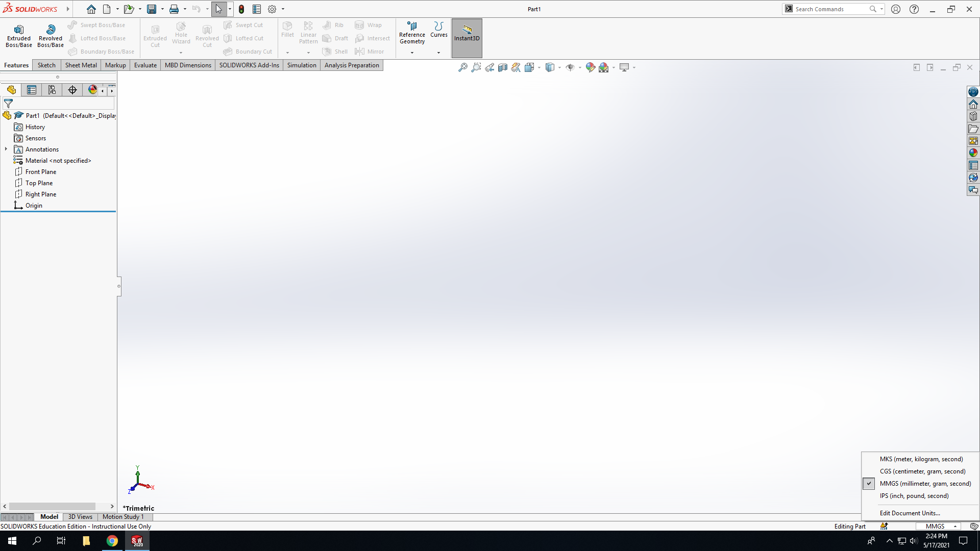980x551 pixels.
Task: Click Edit Document Units link
Action: [x=910, y=513]
